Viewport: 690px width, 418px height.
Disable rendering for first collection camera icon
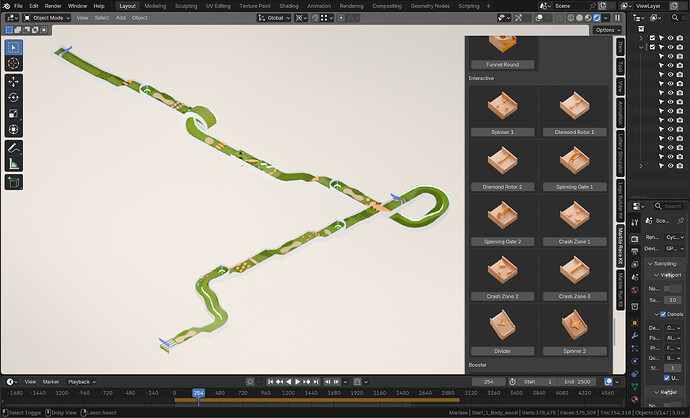(x=680, y=38)
